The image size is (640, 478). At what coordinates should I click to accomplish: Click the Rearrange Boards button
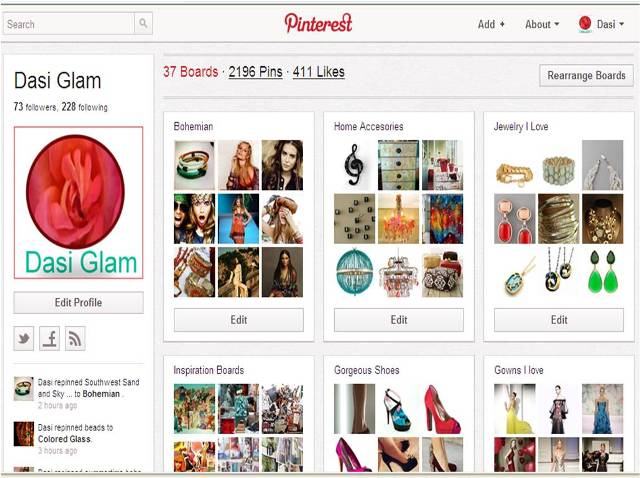586,76
